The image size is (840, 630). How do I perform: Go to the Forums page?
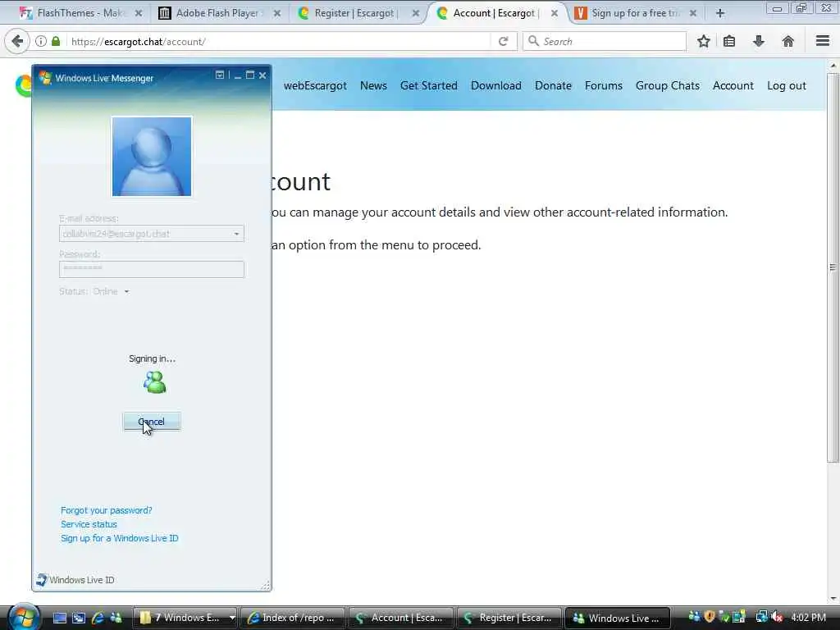tap(603, 85)
